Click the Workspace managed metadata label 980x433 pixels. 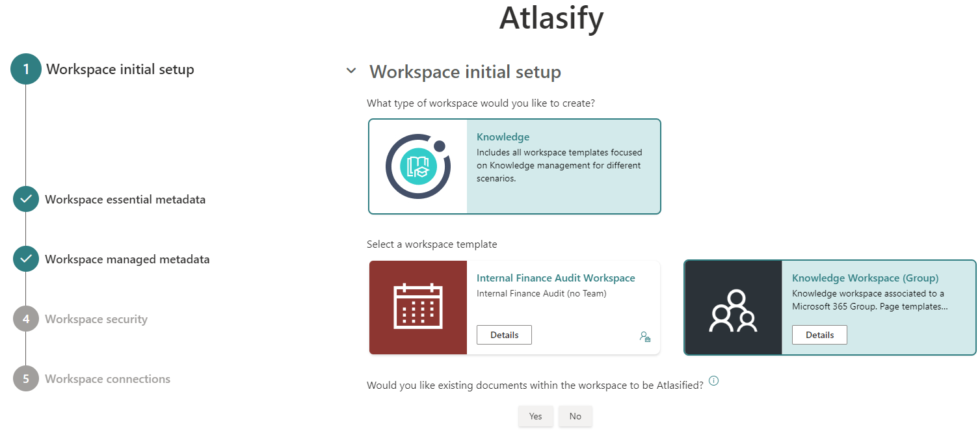click(127, 259)
